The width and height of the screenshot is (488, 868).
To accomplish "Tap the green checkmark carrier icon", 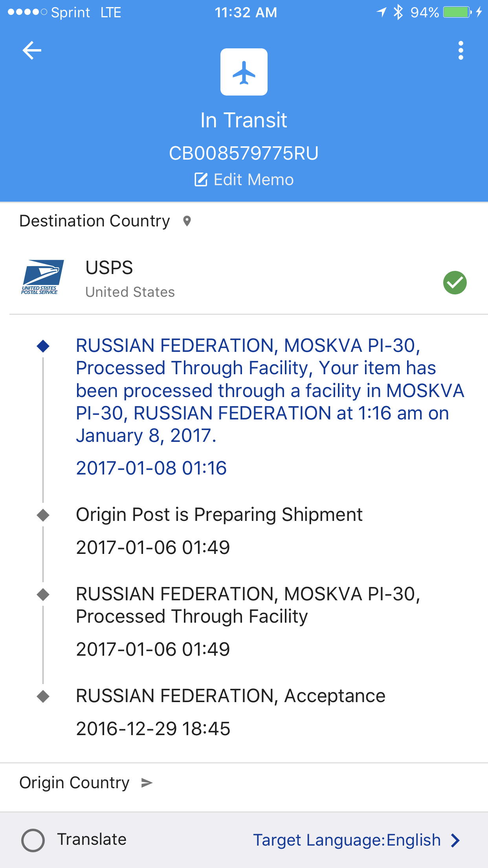I will [x=455, y=283].
